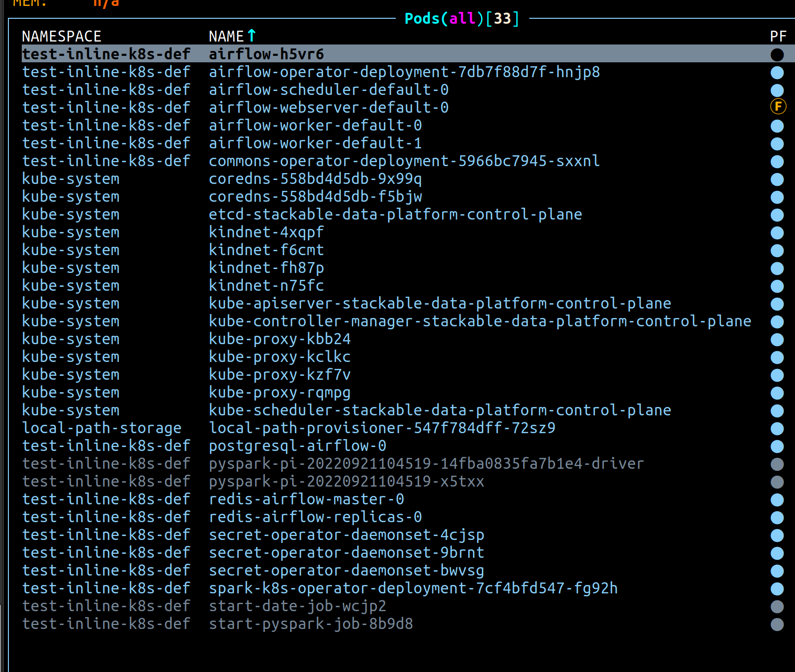The width and height of the screenshot is (795, 672).
Task: Select pod kindnet-f6cmt
Action: [266, 250]
